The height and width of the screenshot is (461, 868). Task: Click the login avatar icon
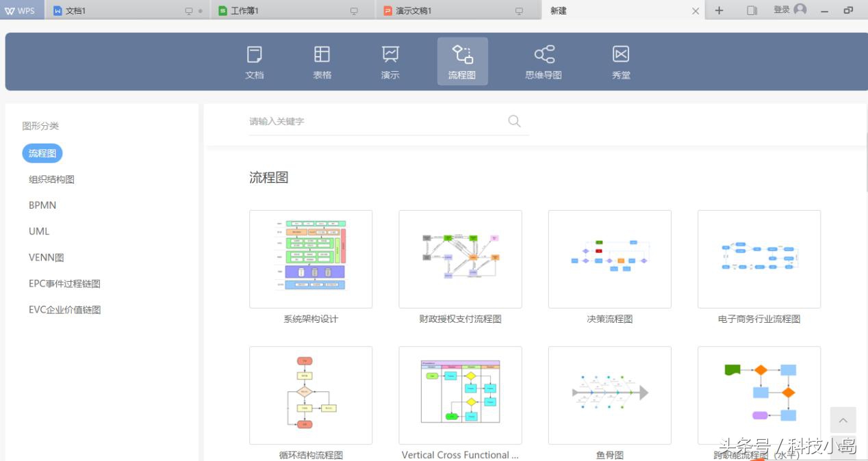pyautogui.click(x=801, y=10)
